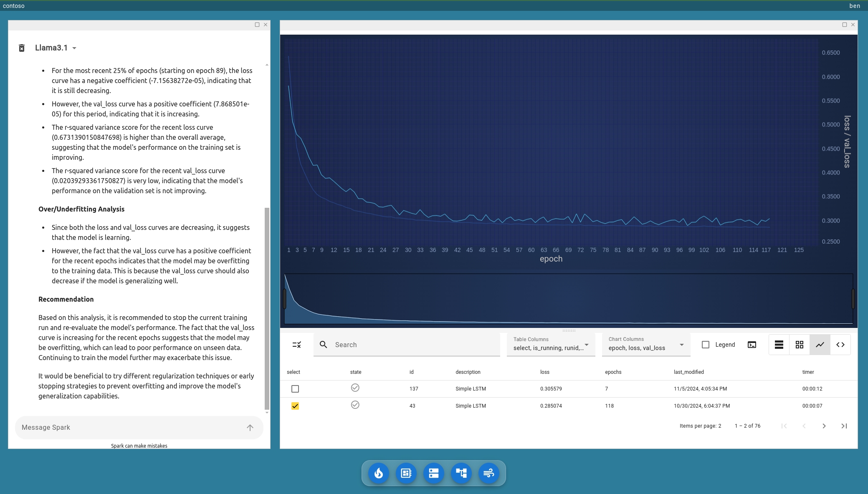Go to the next page of runs

coord(824,426)
